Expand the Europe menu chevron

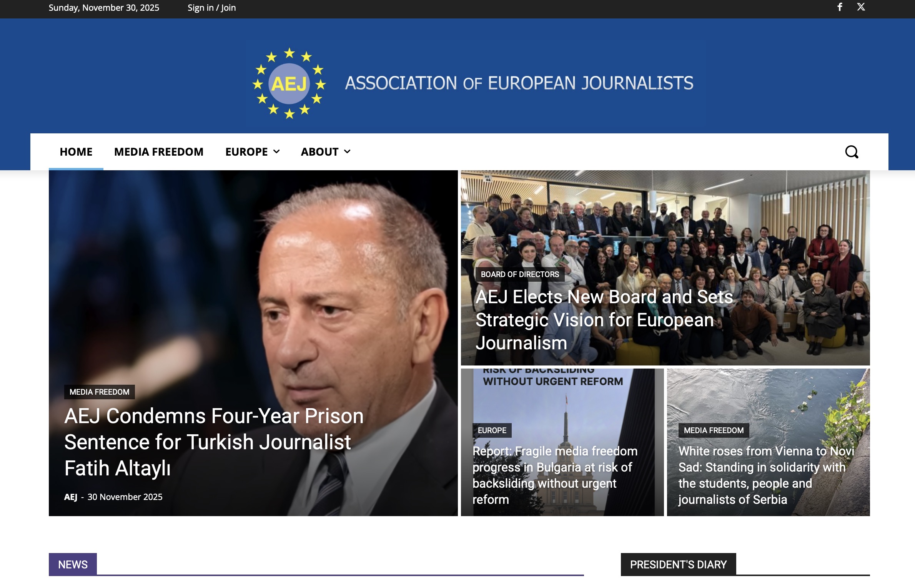coord(276,152)
